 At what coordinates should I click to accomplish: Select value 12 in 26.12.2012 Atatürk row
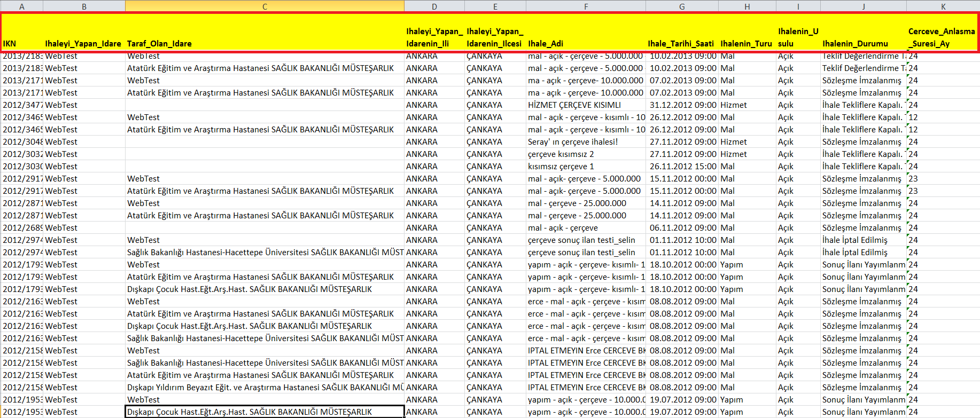(x=943, y=130)
